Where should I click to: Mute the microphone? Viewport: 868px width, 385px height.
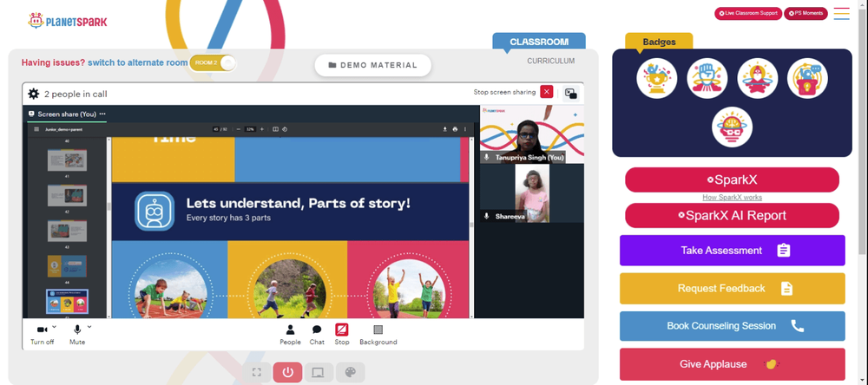point(77,335)
